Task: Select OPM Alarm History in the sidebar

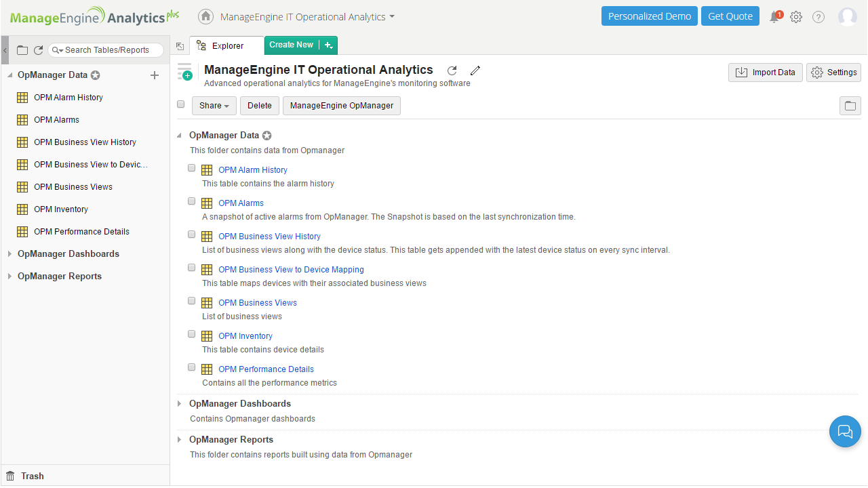Action: tap(68, 98)
